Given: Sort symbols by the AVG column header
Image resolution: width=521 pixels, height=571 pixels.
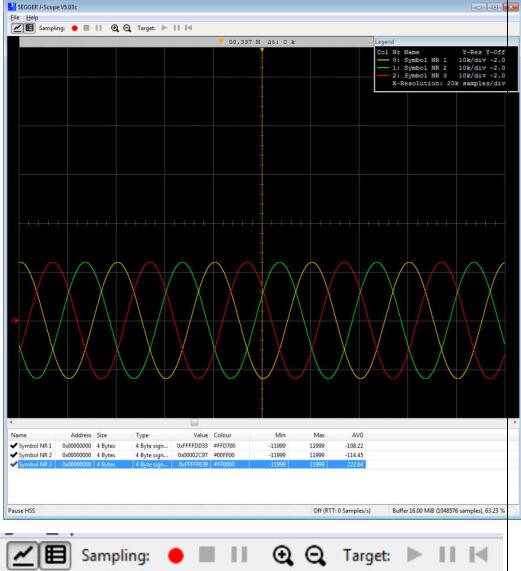Looking at the screenshot, I should [x=358, y=435].
